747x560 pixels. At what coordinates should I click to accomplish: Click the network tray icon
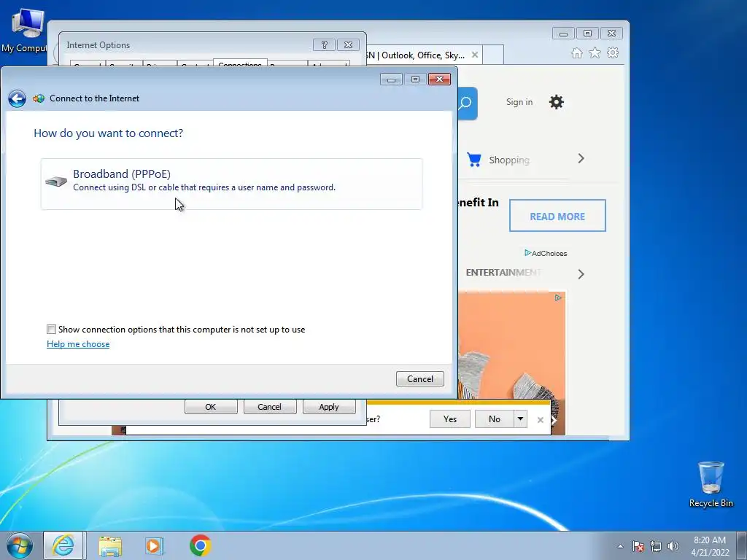click(656, 546)
